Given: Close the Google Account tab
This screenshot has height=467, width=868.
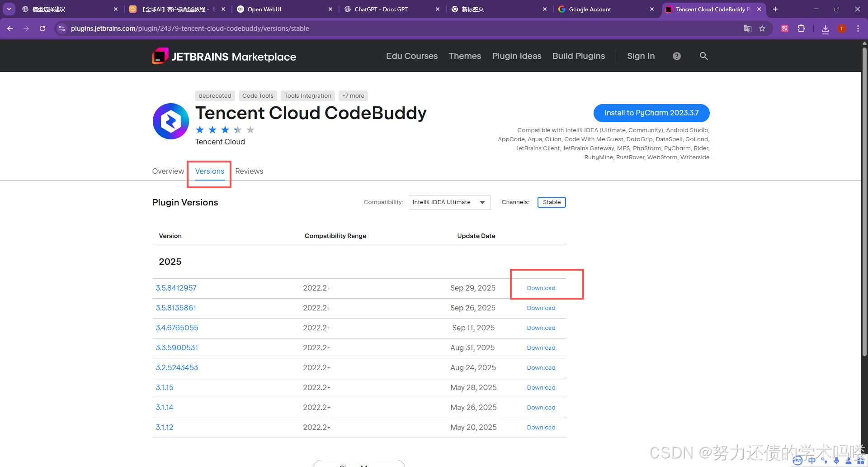Looking at the screenshot, I should (x=652, y=9).
